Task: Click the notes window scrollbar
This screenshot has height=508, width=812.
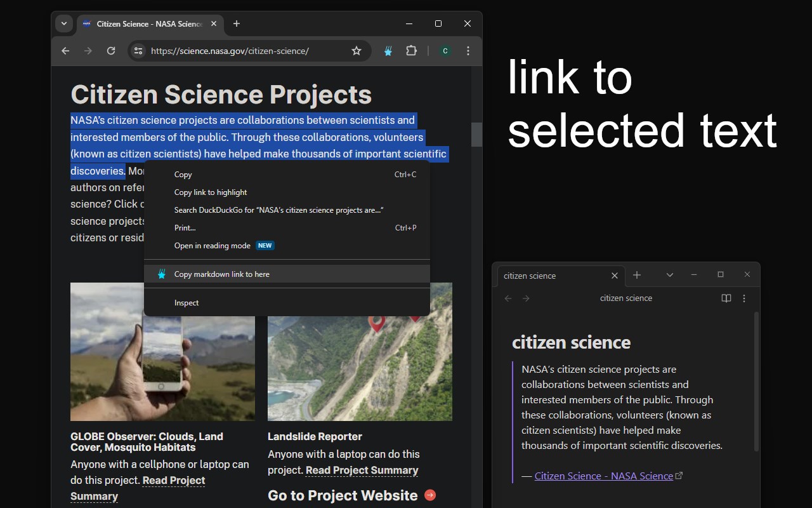Action: pos(756,381)
